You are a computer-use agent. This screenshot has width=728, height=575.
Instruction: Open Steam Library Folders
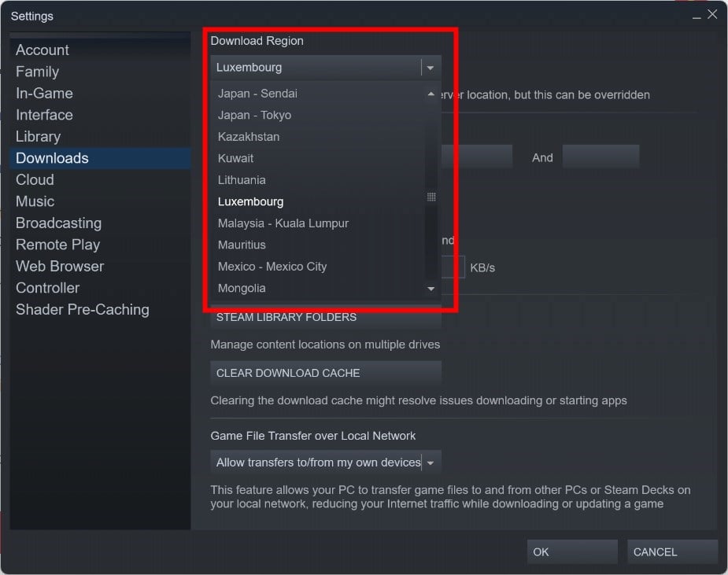[326, 318]
